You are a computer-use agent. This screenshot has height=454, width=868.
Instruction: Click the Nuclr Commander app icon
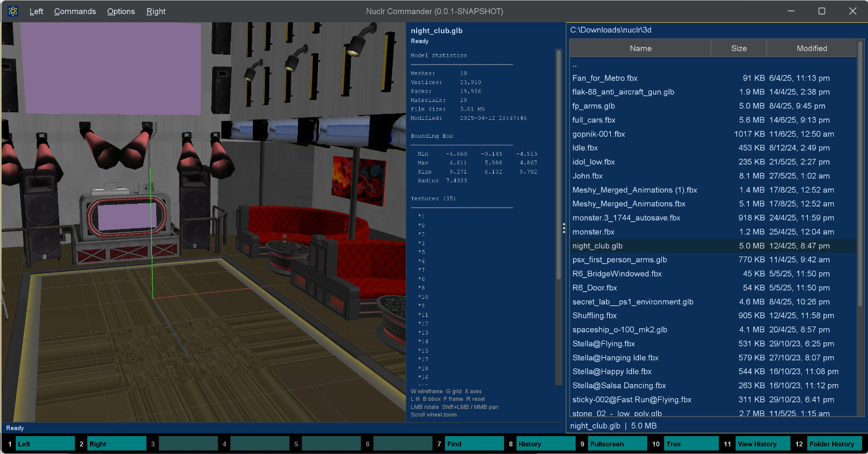13,11
